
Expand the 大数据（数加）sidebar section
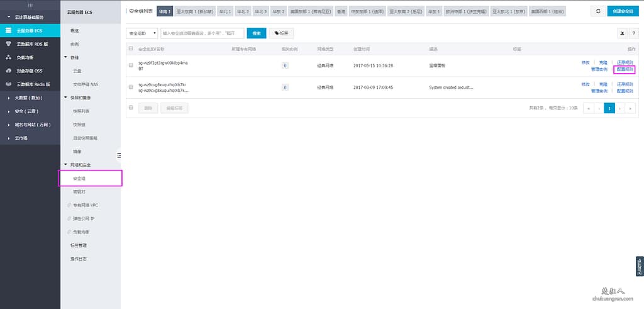click(8, 98)
